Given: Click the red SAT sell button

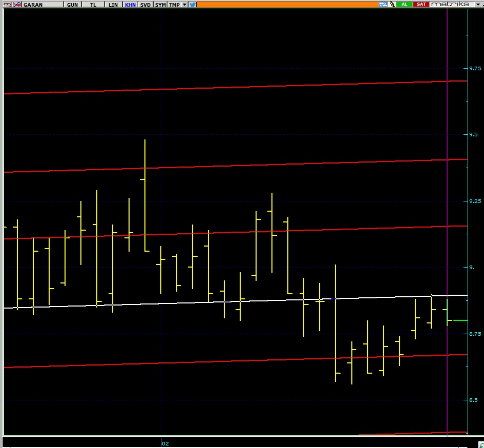Looking at the screenshot, I should pos(422,4).
